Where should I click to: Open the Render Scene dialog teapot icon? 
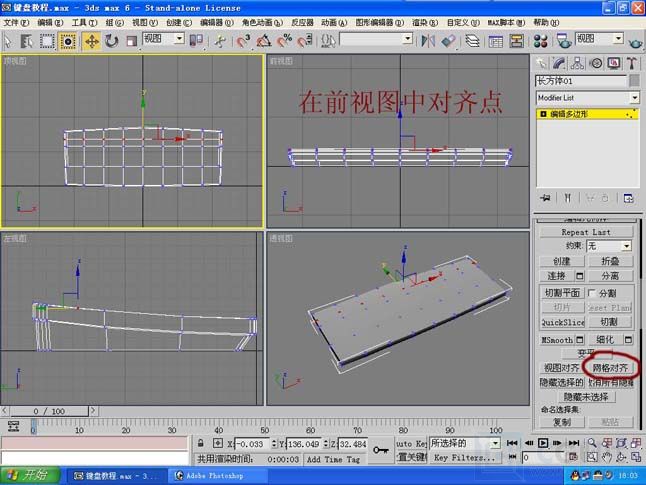click(x=564, y=41)
